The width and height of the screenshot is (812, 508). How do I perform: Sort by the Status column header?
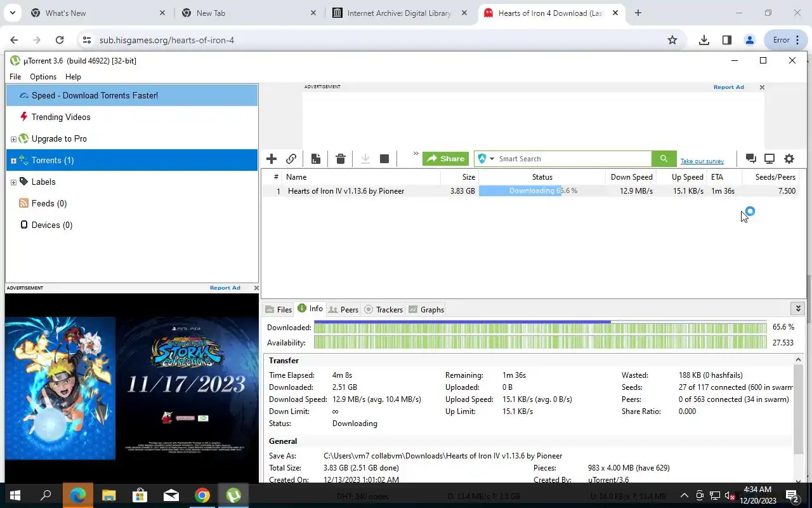542,177
